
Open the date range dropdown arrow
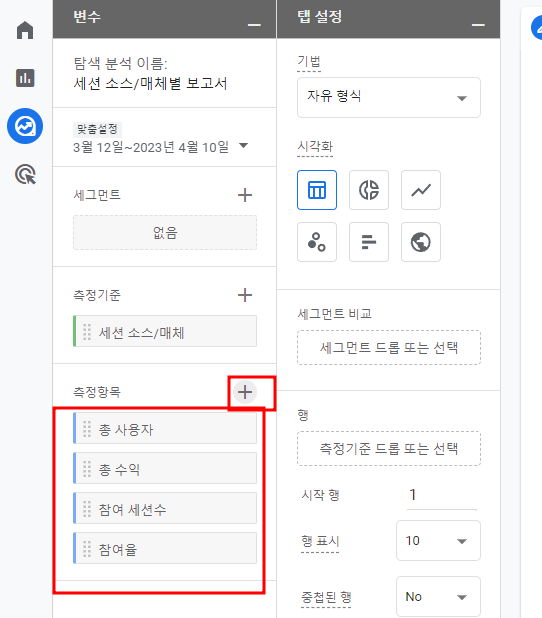click(x=244, y=145)
